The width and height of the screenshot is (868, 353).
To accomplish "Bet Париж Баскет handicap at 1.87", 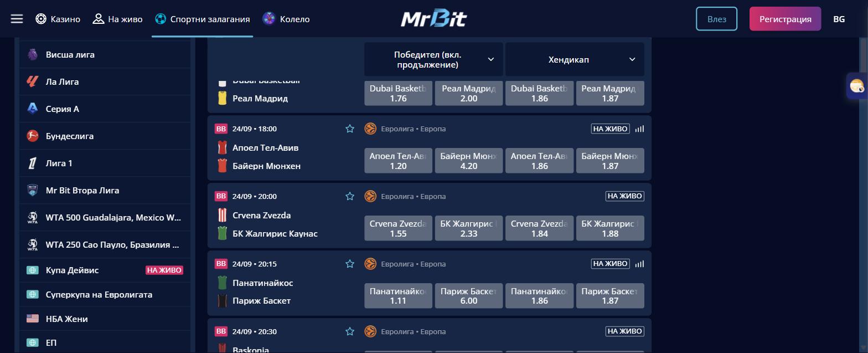I will coord(610,296).
